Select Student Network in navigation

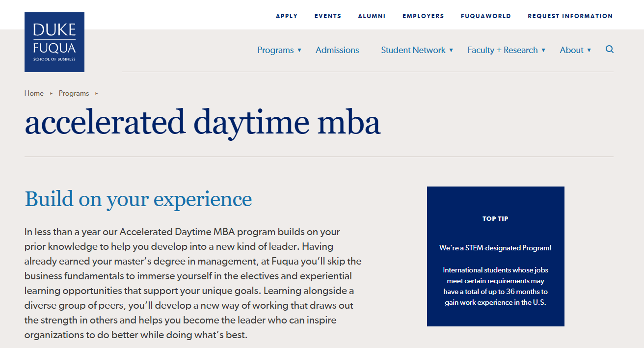[413, 50]
